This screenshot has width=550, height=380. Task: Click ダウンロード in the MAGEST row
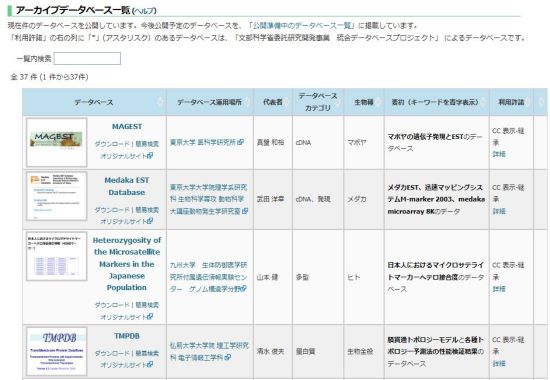(112, 144)
